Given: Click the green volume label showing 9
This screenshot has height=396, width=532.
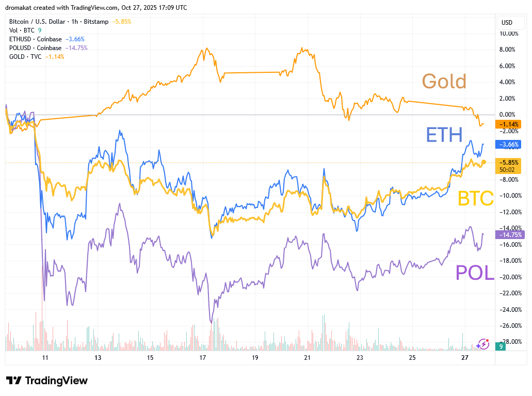Looking at the screenshot, I should pyautogui.click(x=500, y=347).
